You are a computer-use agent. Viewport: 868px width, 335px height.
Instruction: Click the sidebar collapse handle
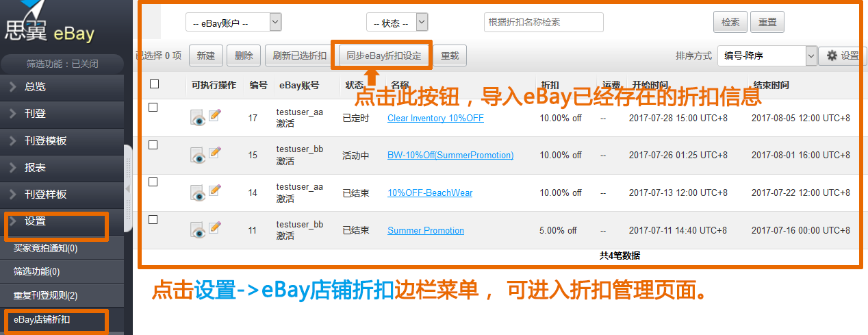(x=127, y=188)
